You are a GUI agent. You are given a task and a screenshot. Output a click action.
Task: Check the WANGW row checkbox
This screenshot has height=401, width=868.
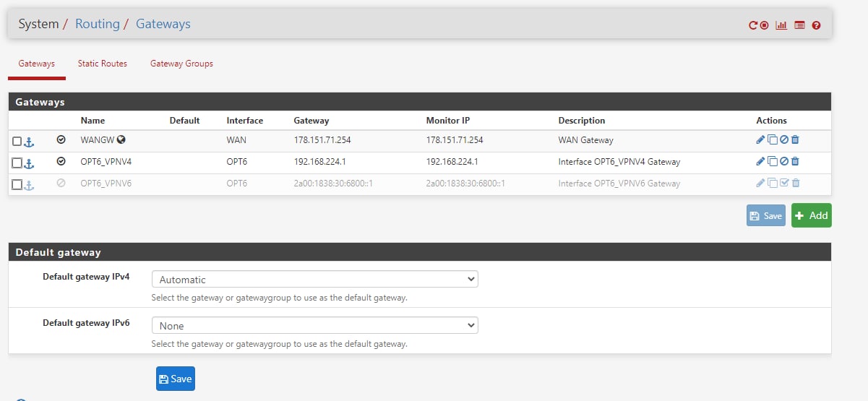(x=17, y=142)
